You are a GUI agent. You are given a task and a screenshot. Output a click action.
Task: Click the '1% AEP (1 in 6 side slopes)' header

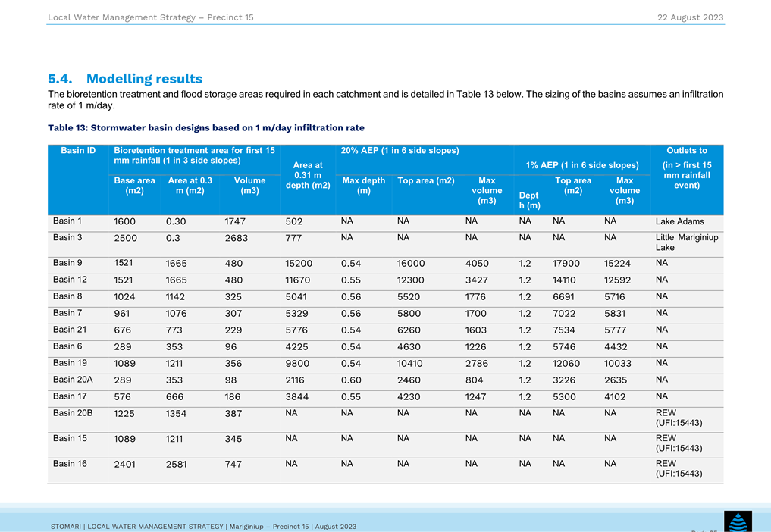pos(582,165)
